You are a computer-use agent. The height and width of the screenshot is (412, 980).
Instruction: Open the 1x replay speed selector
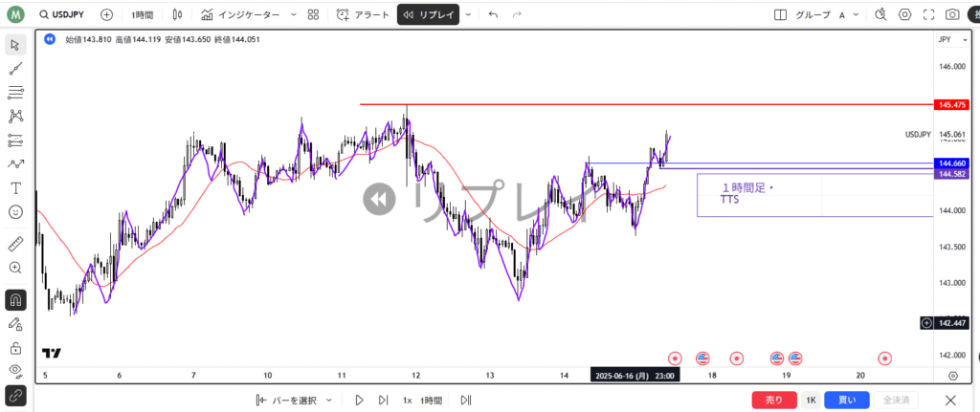[x=408, y=401]
